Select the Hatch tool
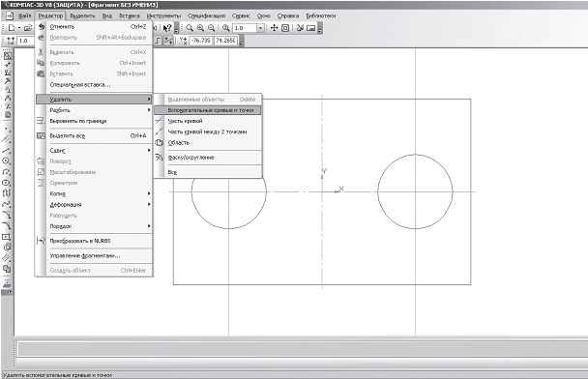 point(7,258)
